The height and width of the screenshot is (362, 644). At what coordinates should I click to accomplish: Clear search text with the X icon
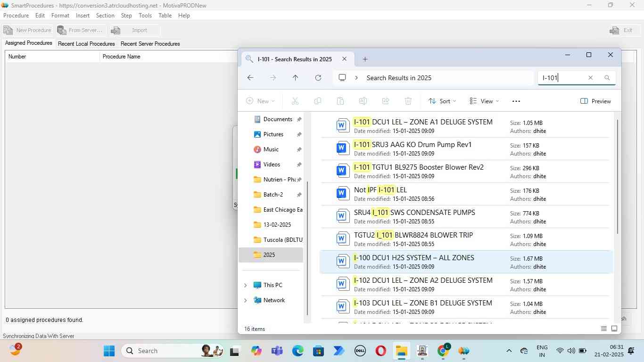pyautogui.click(x=590, y=78)
